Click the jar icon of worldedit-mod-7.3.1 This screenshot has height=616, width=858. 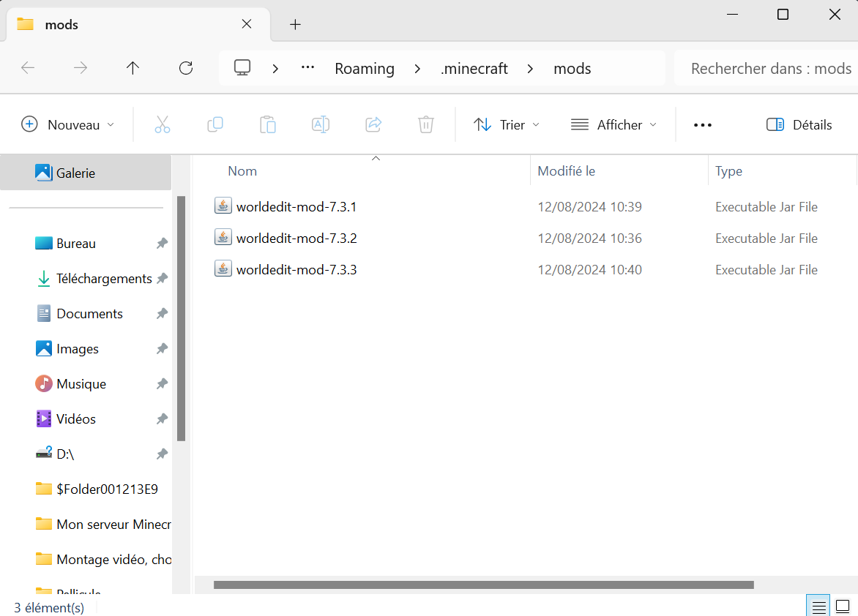(x=223, y=206)
